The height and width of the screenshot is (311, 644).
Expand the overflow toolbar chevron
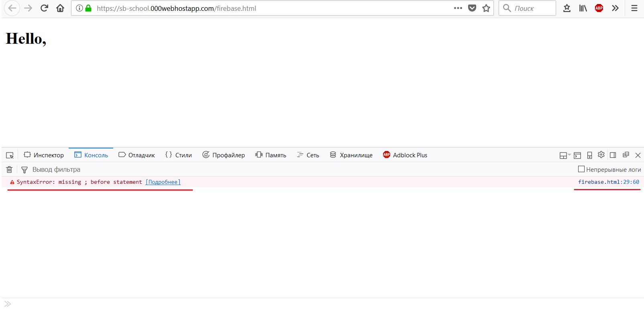615,8
